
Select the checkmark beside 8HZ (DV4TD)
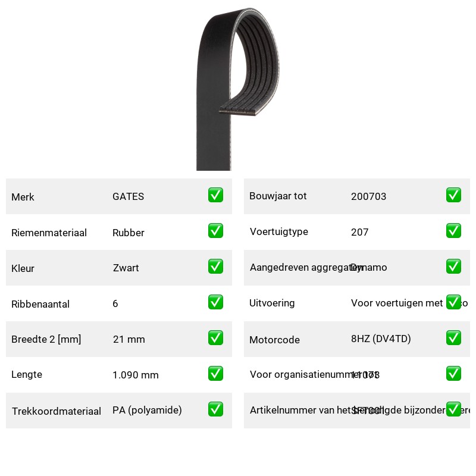pyautogui.click(x=453, y=338)
